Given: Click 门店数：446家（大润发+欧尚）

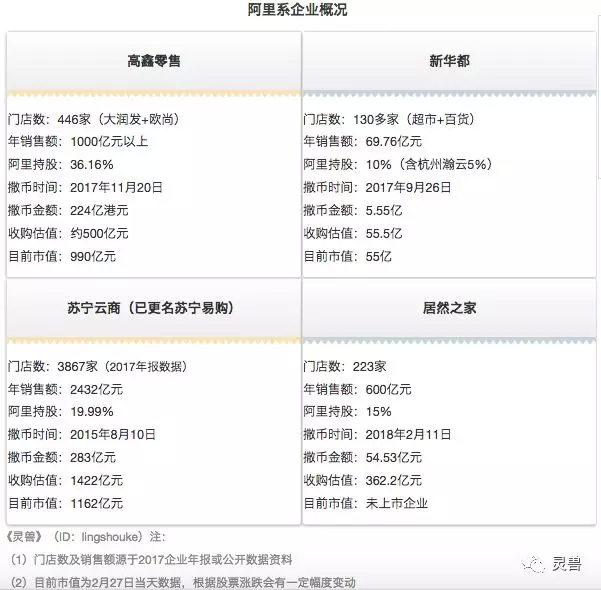Looking at the screenshot, I should point(94,120).
